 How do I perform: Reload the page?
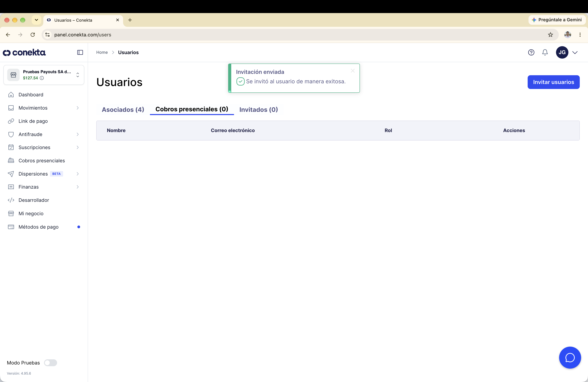tap(33, 35)
